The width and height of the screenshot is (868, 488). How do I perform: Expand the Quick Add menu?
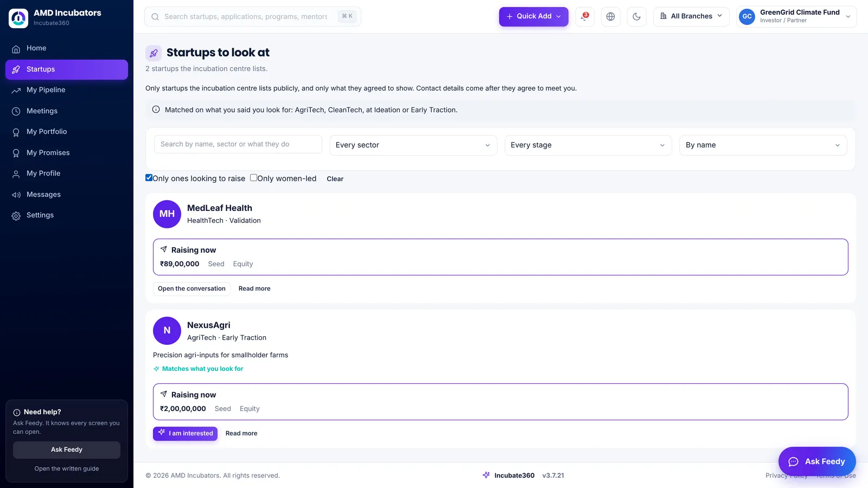534,16
